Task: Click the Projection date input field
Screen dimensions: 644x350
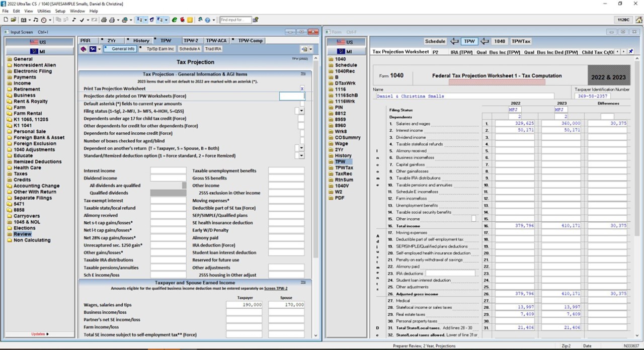Action: tap(291, 96)
